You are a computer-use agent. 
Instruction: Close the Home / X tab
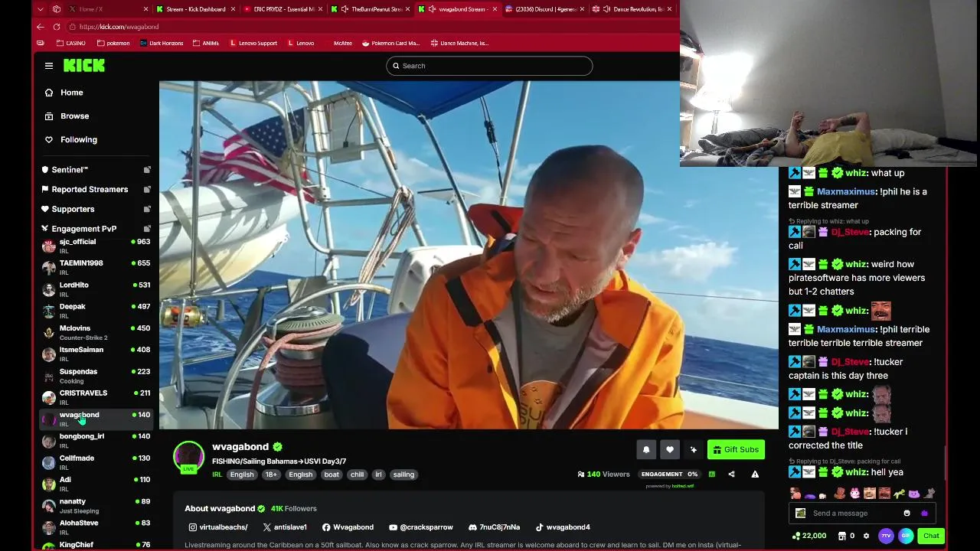point(145,9)
